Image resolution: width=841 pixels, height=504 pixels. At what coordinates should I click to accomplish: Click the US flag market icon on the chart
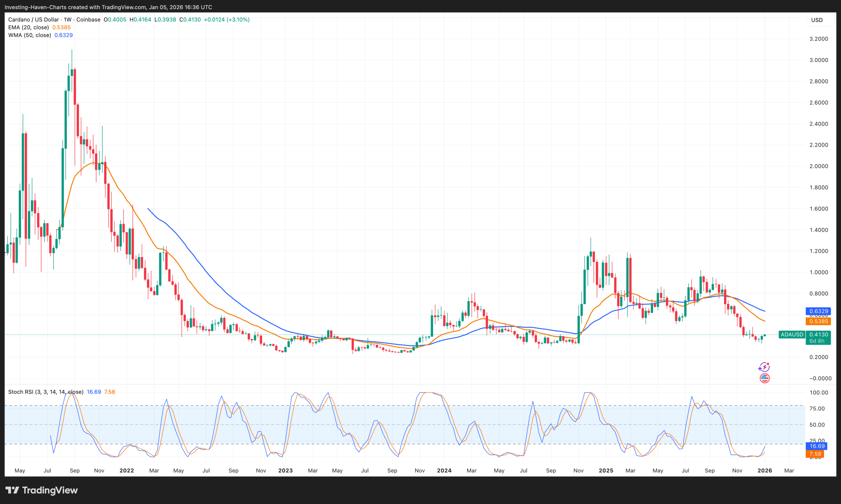point(765,378)
